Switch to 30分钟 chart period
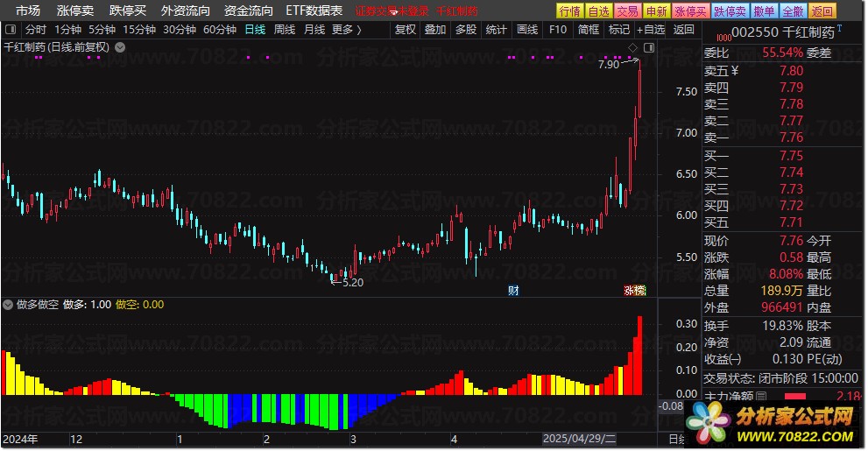Screen dimensions: 868x451 [x=180, y=29]
